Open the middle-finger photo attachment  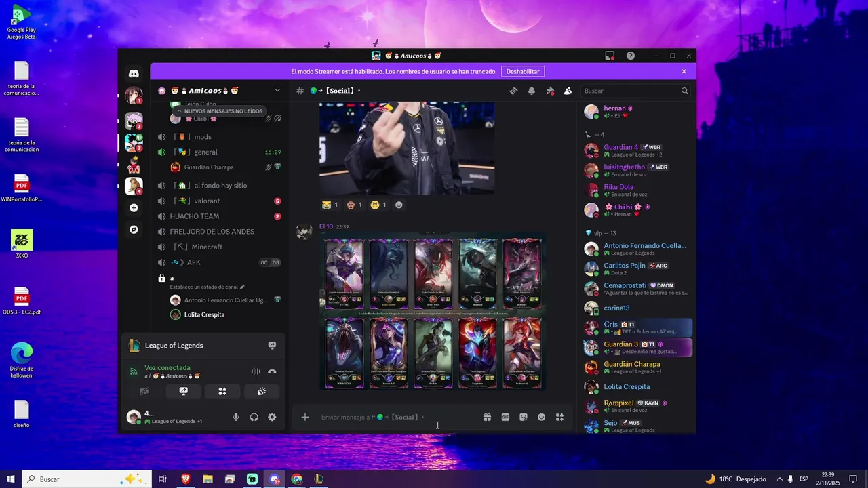(407, 148)
